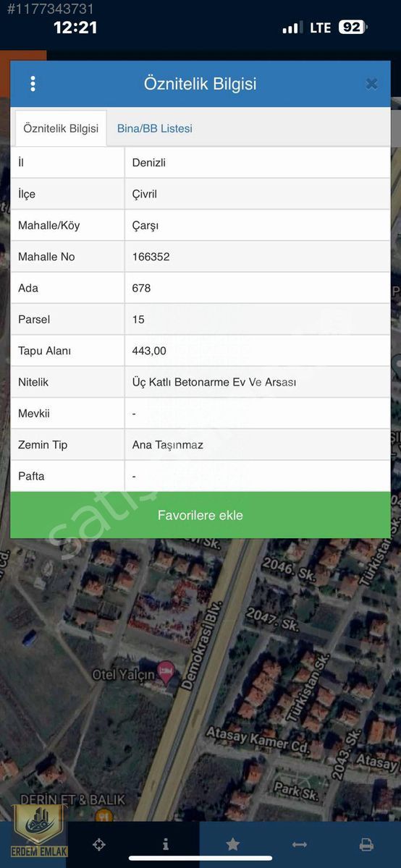Tap the Nitelik value row
401x868 pixels.
258,382
